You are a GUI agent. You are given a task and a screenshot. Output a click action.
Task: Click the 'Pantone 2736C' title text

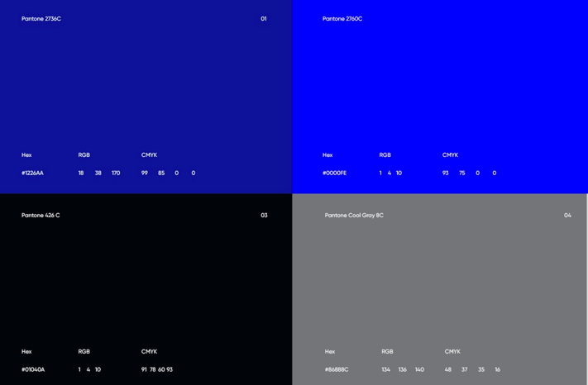[41, 19]
